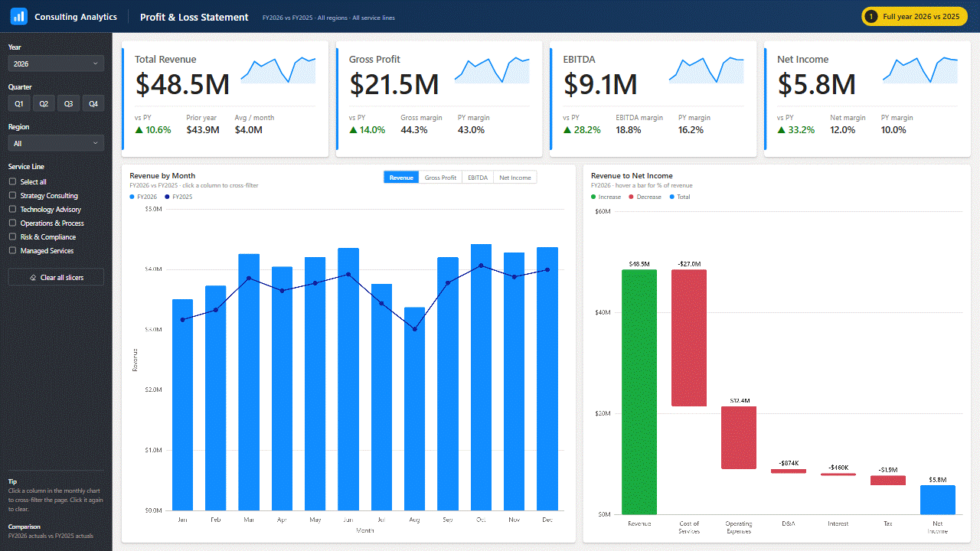Check the Technology Advisory service line
The image size is (980, 551).
click(x=12, y=209)
